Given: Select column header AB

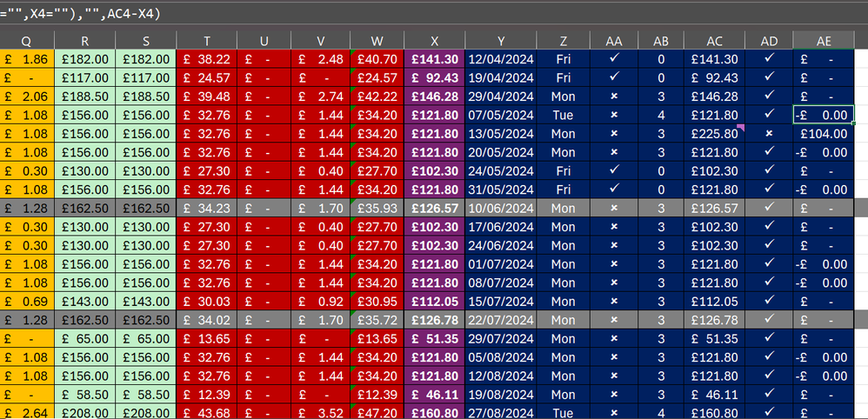Looking at the screenshot, I should coord(661,41).
